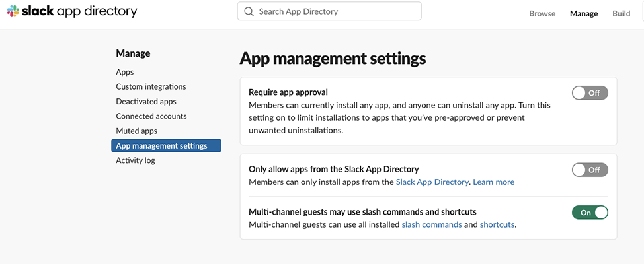Open the Browse tab
This screenshot has height=264, width=644.
pos(542,13)
